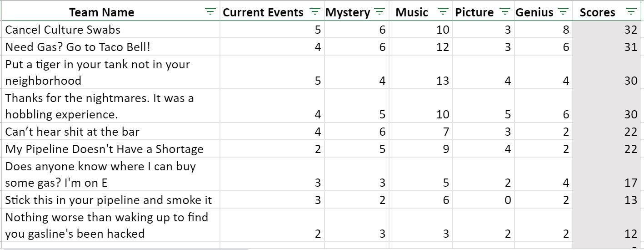Select Music value 12 in the Taco Bell row

(x=421, y=47)
